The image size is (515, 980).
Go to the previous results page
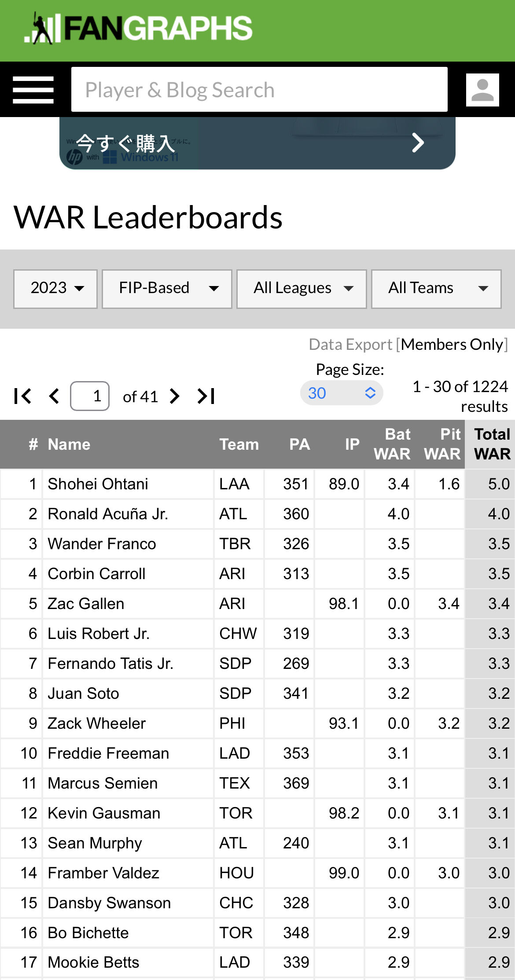tap(54, 396)
